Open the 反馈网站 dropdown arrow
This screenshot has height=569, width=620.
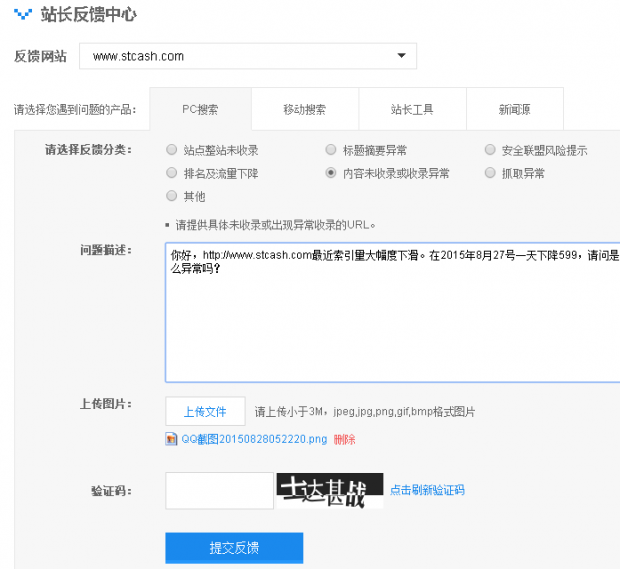pyautogui.click(x=401, y=56)
